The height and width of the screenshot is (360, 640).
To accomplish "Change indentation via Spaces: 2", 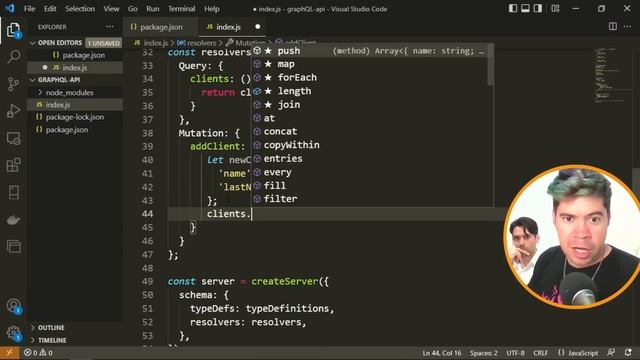I will (483, 353).
